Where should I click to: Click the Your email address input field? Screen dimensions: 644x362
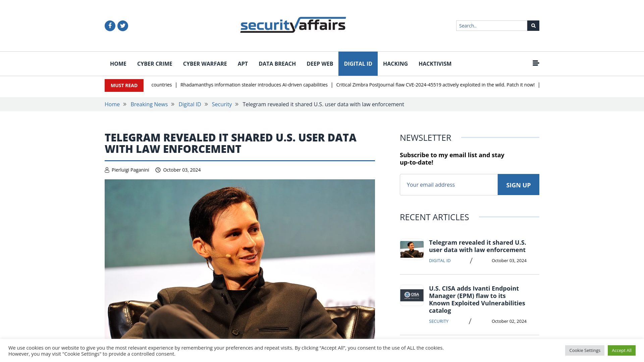pos(448,184)
